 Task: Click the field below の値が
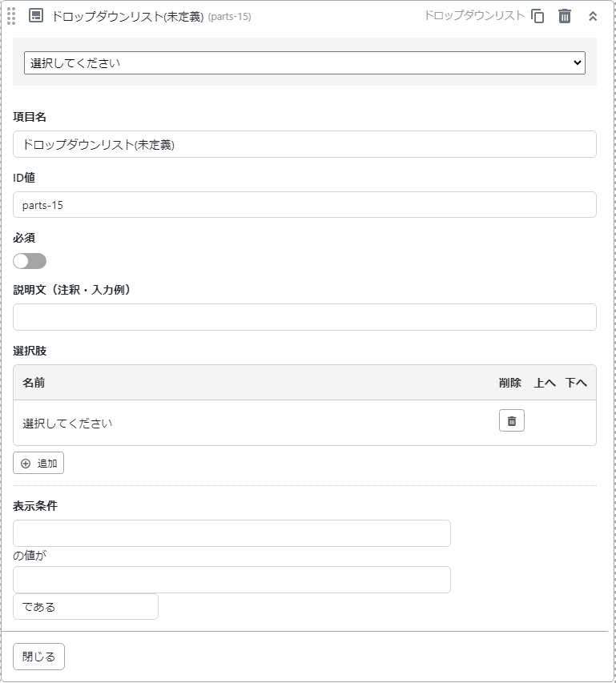click(232, 580)
